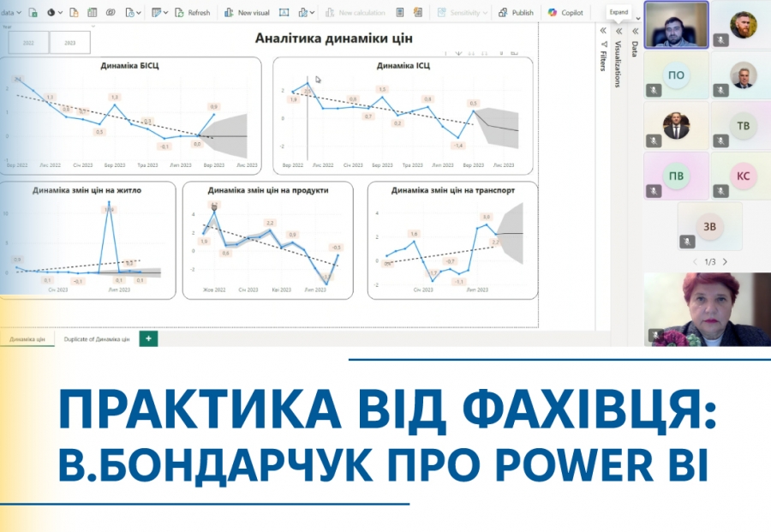Open the Sensitivity dropdown

tap(463, 13)
